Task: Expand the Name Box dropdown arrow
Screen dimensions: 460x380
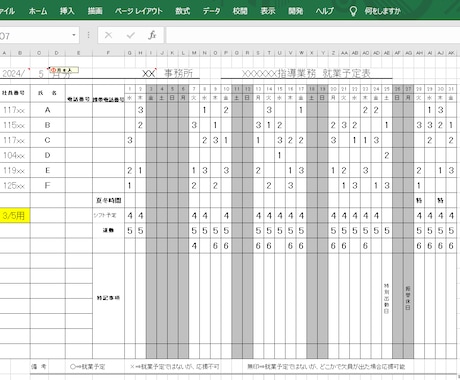Action: 74,35
